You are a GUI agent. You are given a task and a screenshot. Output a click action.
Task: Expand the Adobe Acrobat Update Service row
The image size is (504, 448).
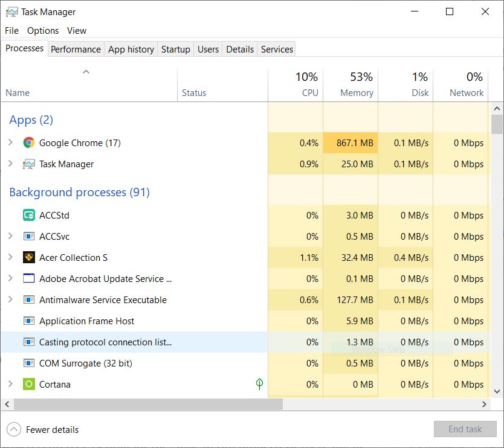coord(10,278)
